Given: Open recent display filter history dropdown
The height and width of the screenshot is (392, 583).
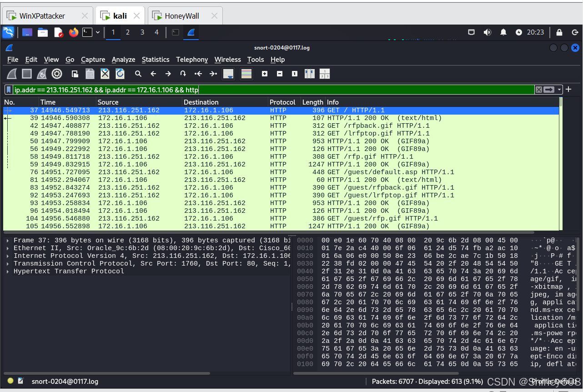Looking at the screenshot, I should [x=560, y=90].
